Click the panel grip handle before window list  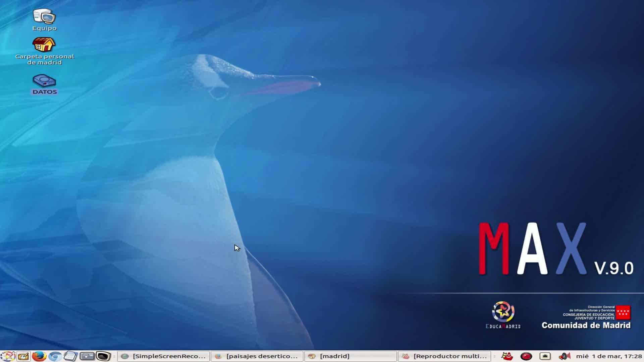click(x=114, y=356)
